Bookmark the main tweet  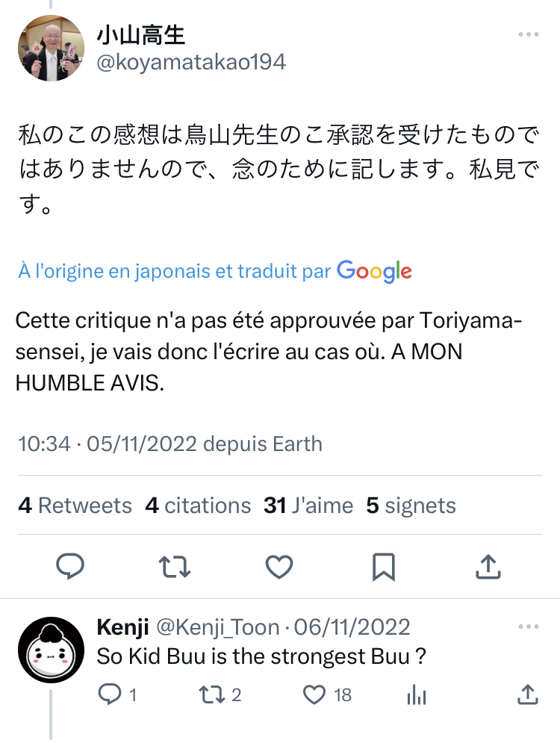click(384, 568)
